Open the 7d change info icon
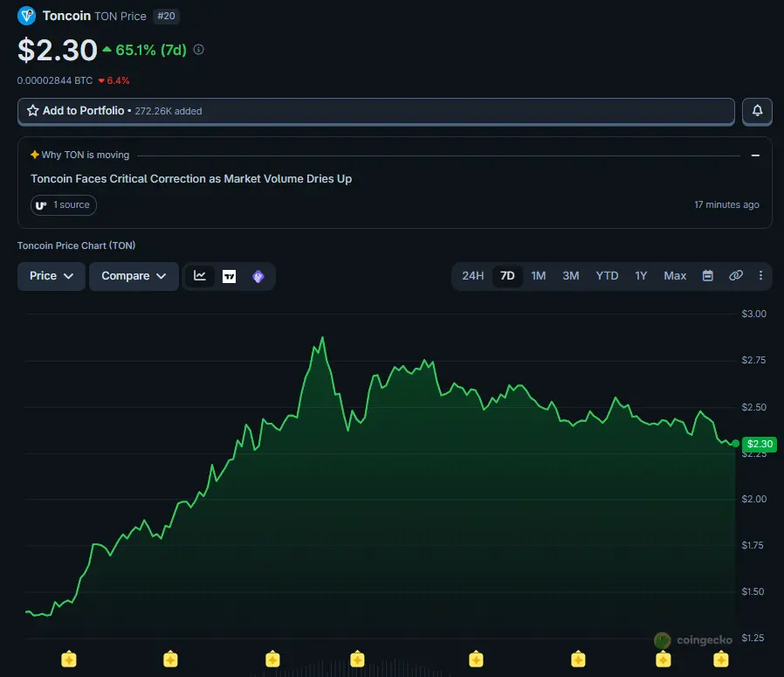Image resolution: width=784 pixels, height=677 pixels. (198, 50)
